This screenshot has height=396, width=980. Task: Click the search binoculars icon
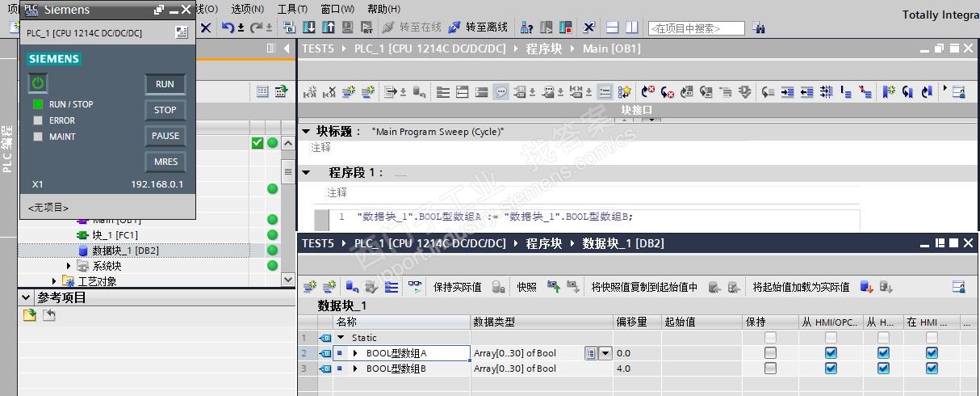pos(759,27)
